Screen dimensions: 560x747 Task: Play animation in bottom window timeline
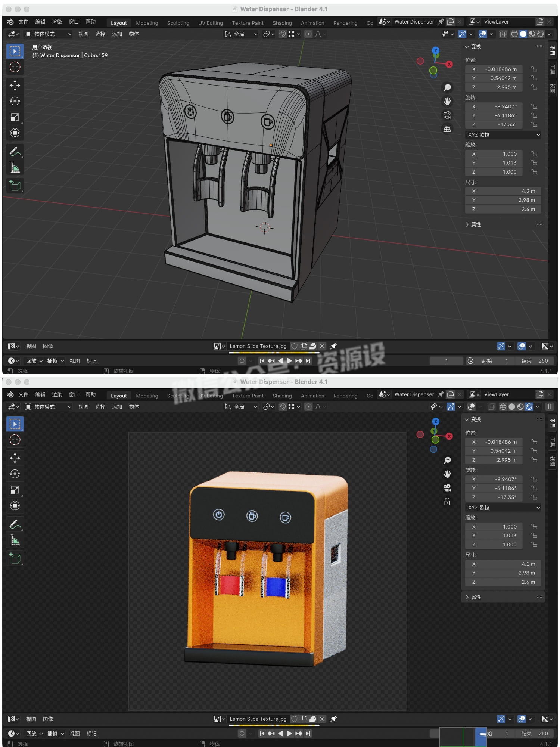(x=289, y=734)
